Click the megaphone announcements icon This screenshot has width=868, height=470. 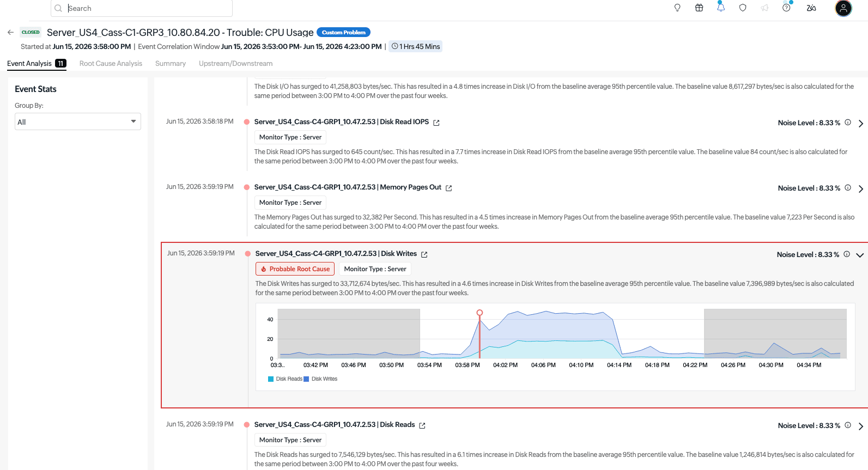[x=764, y=8]
